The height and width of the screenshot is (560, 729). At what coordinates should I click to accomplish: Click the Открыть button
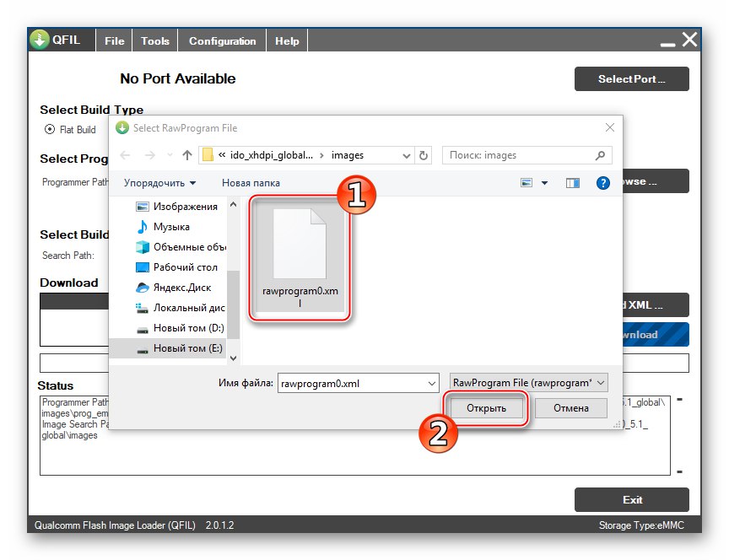click(x=486, y=408)
